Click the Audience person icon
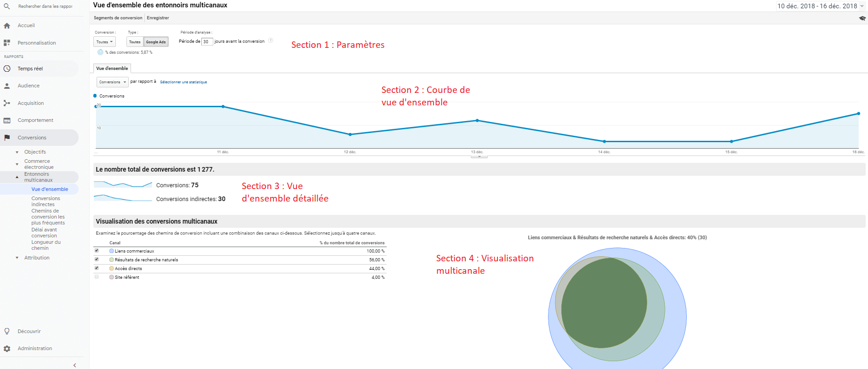Viewport: 868px width, 369px height. pos(7,86)
